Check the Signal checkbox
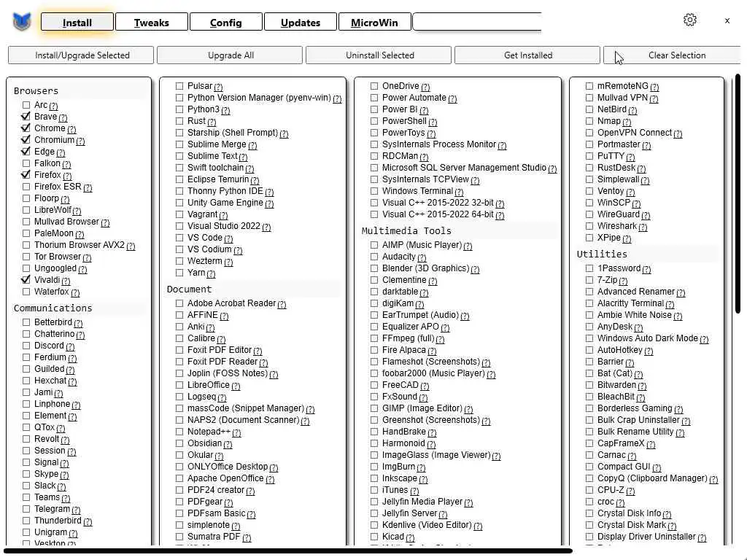The height and width of the screenshot is (560, 747). tap(26, 462)
